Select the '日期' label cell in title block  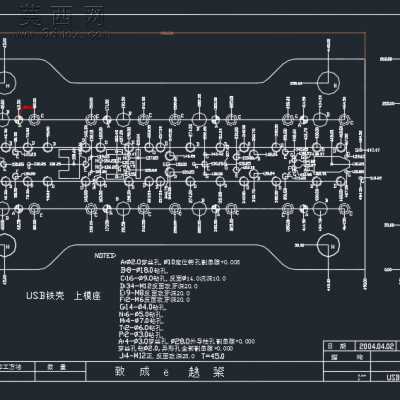pyautogui.click(x=339, y=346)
